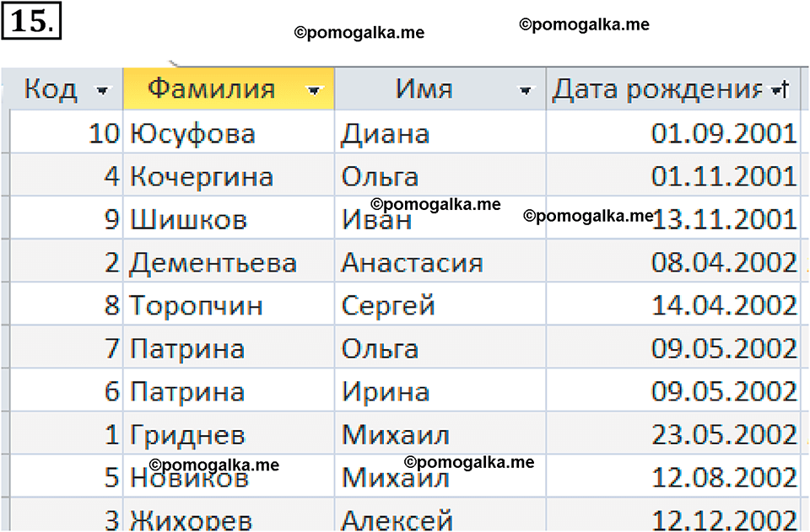Click the name cell Алексей

click(440, 515)
